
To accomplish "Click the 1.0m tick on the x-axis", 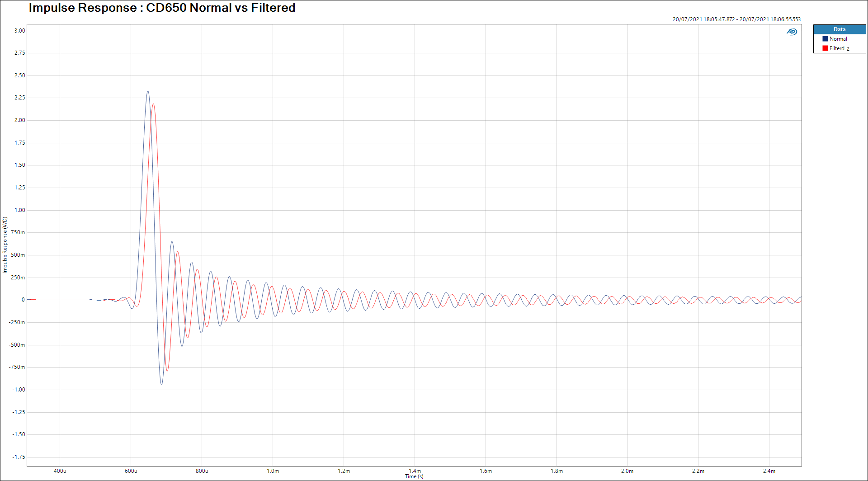I will click(273, 471).
